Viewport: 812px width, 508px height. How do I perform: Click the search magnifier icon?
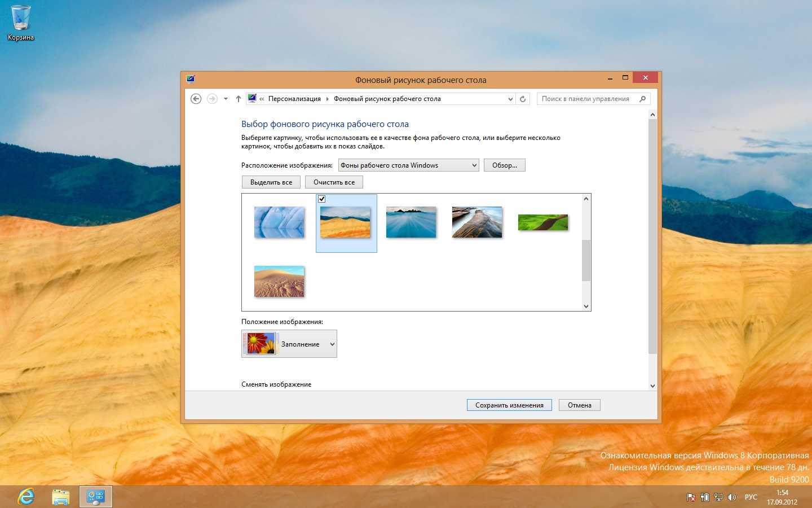(x=642, y=99)
